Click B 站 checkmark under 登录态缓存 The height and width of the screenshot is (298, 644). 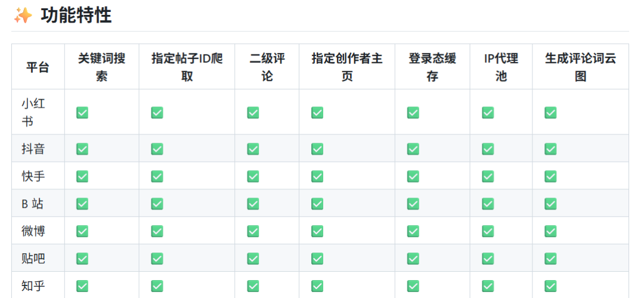413,203
